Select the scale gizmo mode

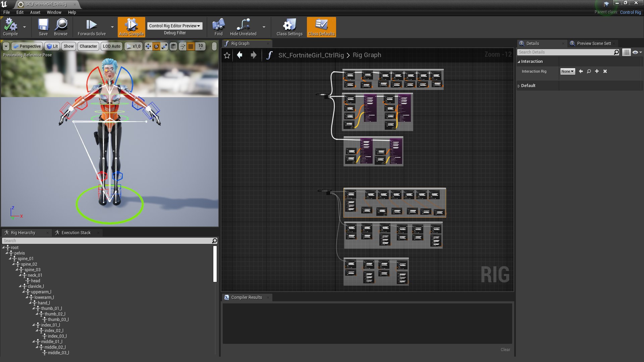click(x=164, y=46)
